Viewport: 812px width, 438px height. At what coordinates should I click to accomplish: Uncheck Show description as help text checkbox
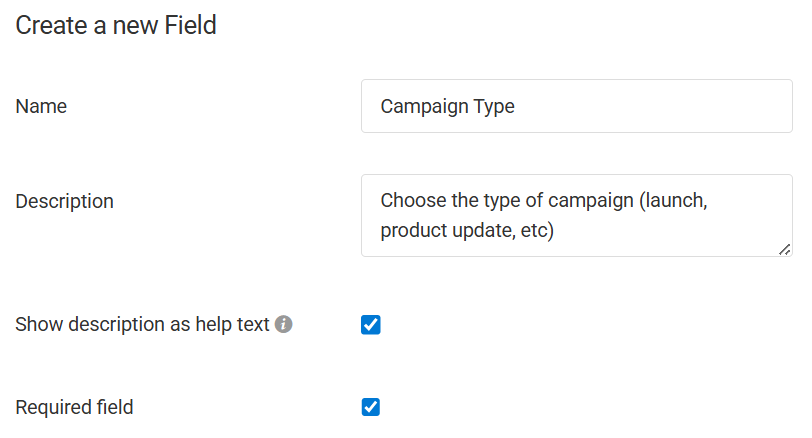click(x=371, y=325)
